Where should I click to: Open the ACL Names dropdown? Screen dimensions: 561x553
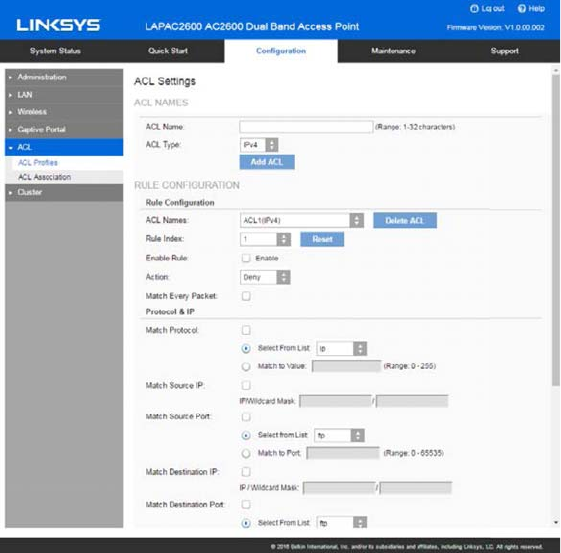(302, 220)
